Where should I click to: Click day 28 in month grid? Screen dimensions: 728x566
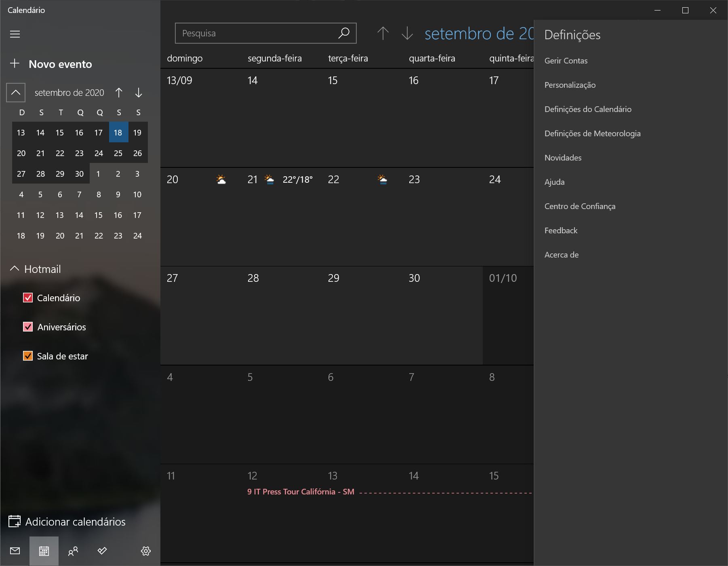coord(281,315)
